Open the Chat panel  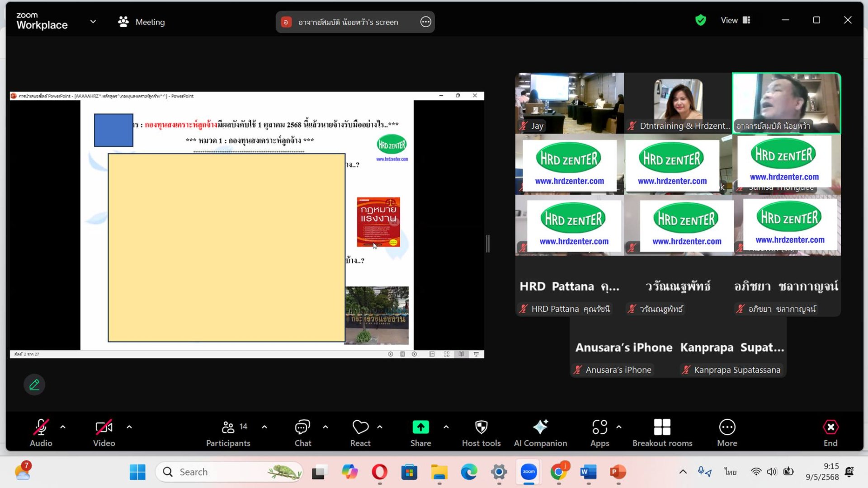tap(303, 432)
